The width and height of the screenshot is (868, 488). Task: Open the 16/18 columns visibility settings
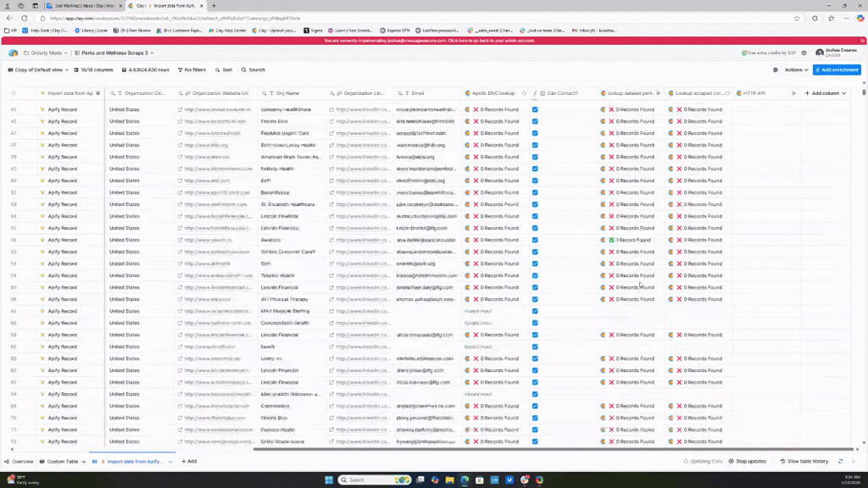pos(93,69)
